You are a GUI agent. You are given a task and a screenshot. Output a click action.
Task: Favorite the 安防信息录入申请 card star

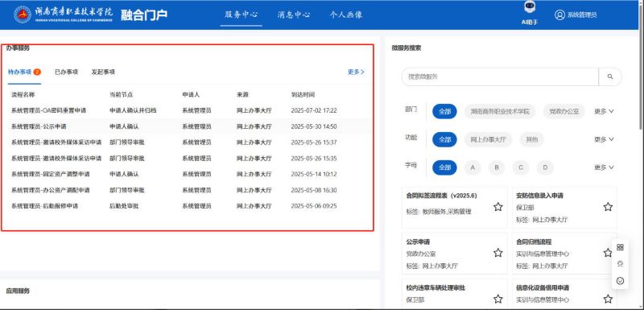pyautogui.click(x=608, y=207)
